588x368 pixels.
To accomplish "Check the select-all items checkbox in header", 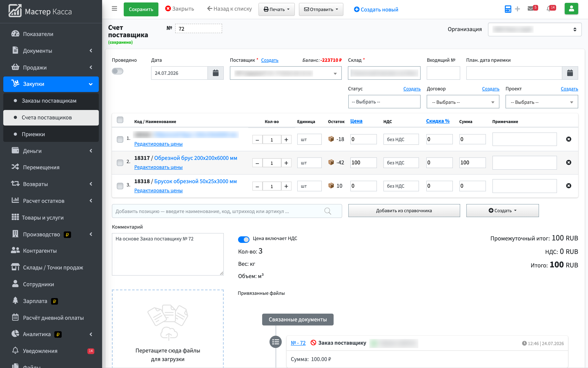I will [x=120, y=120].
